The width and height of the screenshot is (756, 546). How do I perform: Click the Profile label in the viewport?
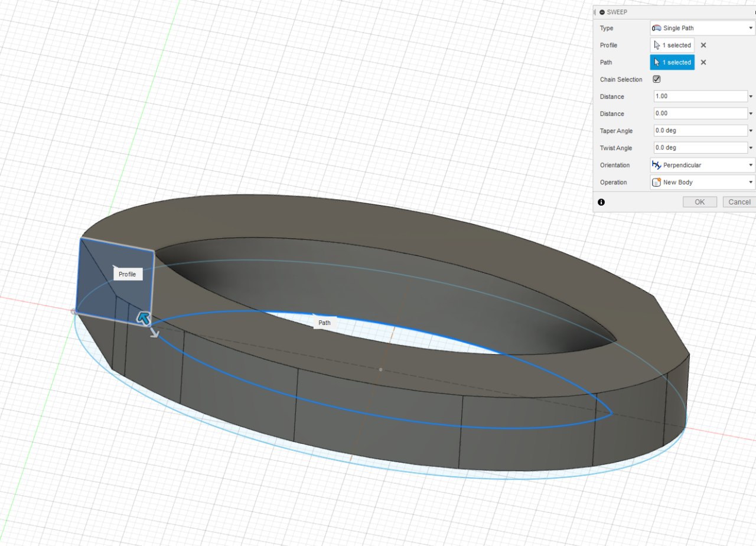127,274
